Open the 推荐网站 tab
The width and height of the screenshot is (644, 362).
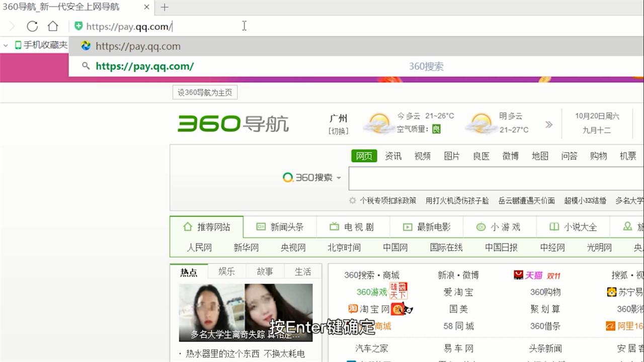click(207, 227)
